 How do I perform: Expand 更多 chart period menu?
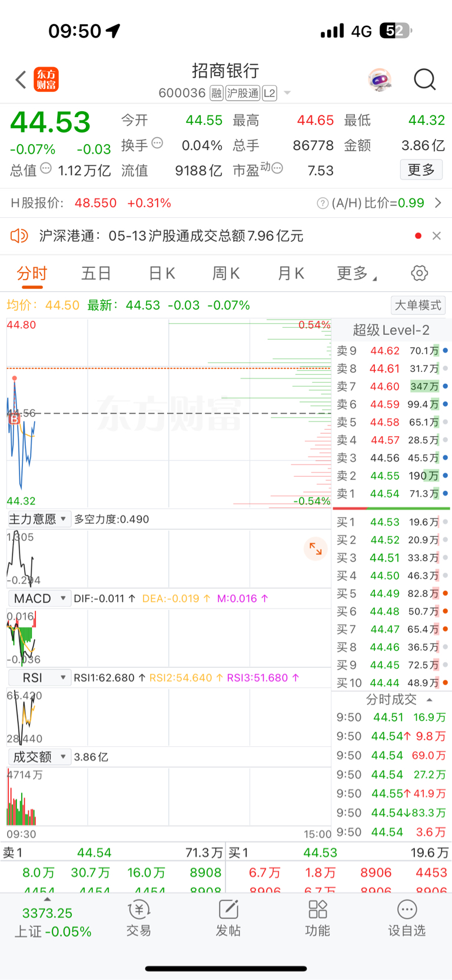[x=357, y=273]
